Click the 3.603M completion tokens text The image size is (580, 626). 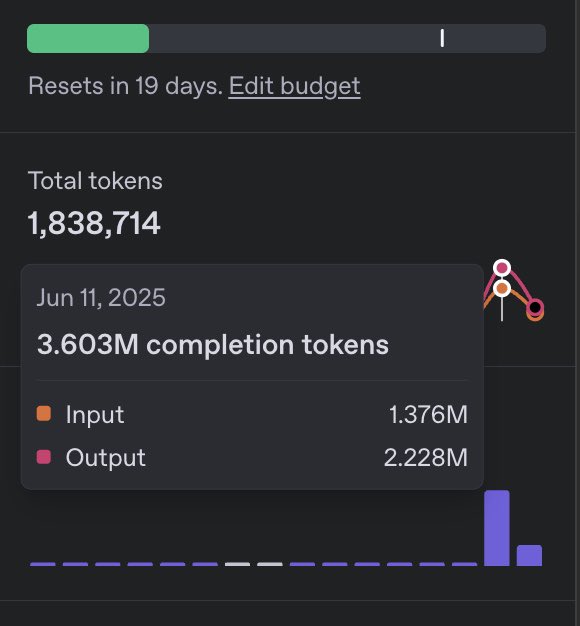(x=213, y=344)
